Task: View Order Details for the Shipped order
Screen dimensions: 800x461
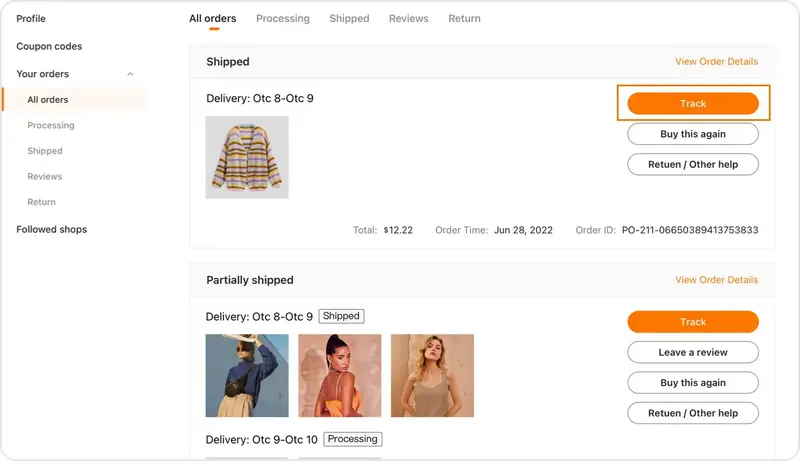Action: [716, 62]
